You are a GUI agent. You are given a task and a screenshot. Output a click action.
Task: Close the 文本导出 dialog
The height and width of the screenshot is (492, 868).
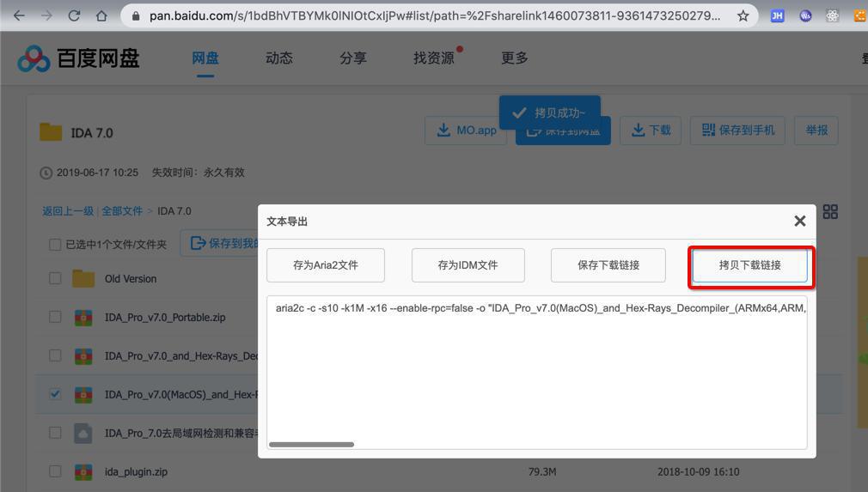pos(799,222)
